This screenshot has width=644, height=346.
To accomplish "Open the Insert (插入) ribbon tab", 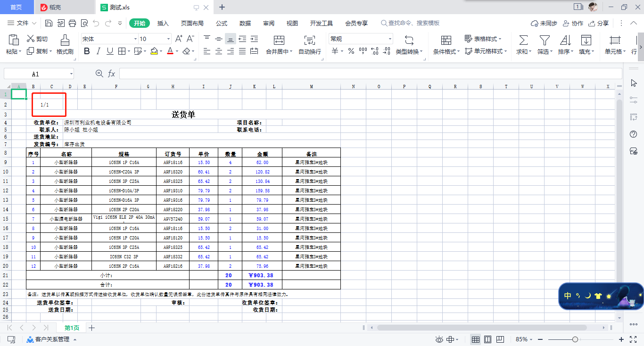I will click(x=163, y=23).
